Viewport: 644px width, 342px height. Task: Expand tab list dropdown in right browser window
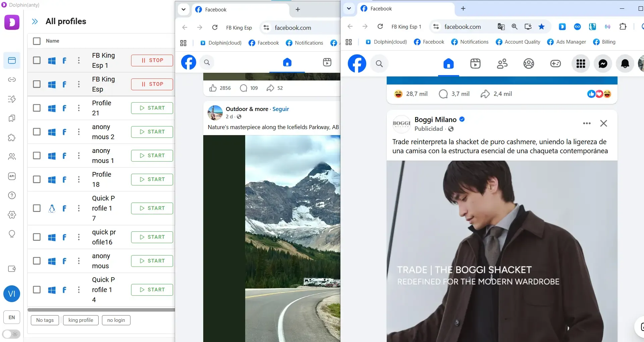tap(349, 8)
